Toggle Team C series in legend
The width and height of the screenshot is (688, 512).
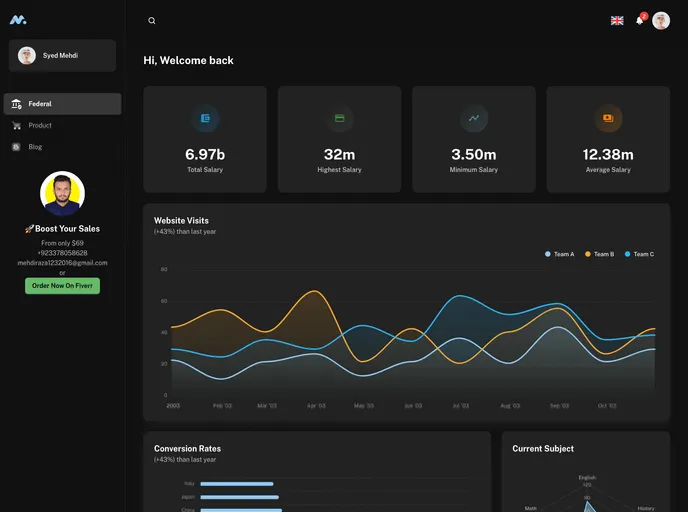(x=640, y=254)
